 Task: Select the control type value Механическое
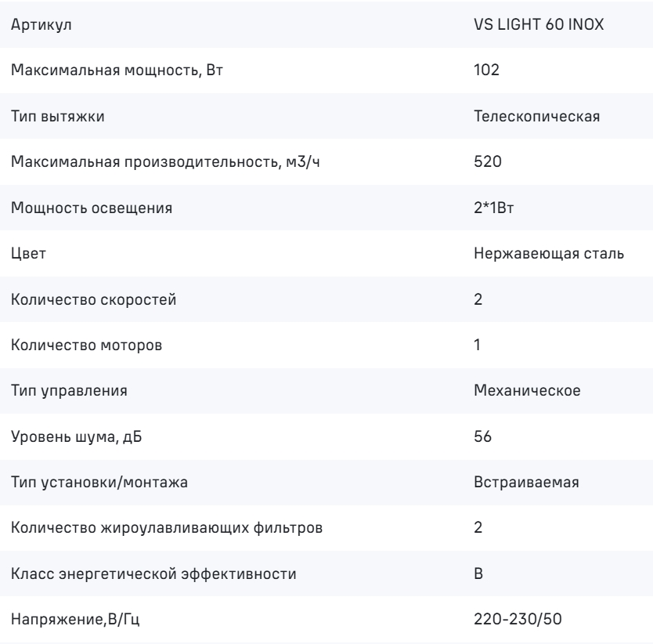527,391
